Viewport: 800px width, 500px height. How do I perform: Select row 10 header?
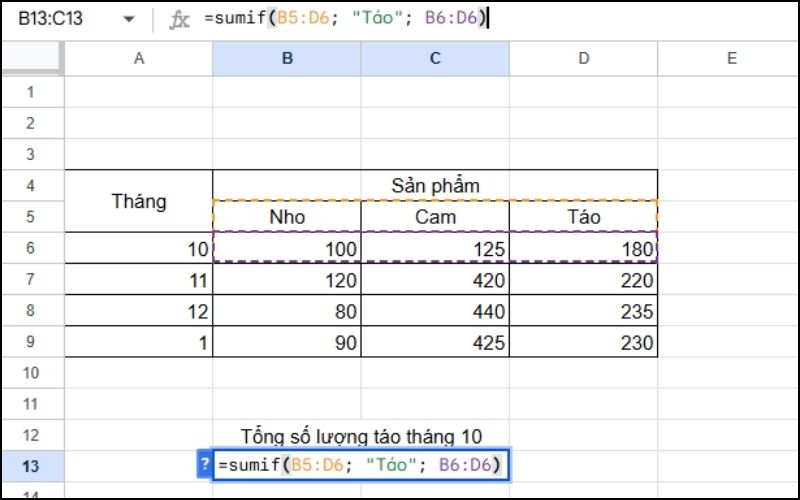[31, 372]
